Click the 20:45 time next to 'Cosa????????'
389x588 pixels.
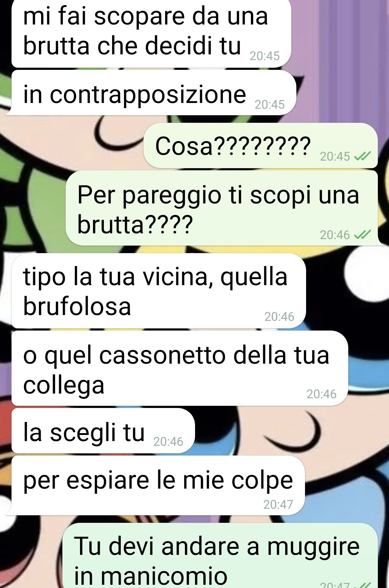pos(335,156)
